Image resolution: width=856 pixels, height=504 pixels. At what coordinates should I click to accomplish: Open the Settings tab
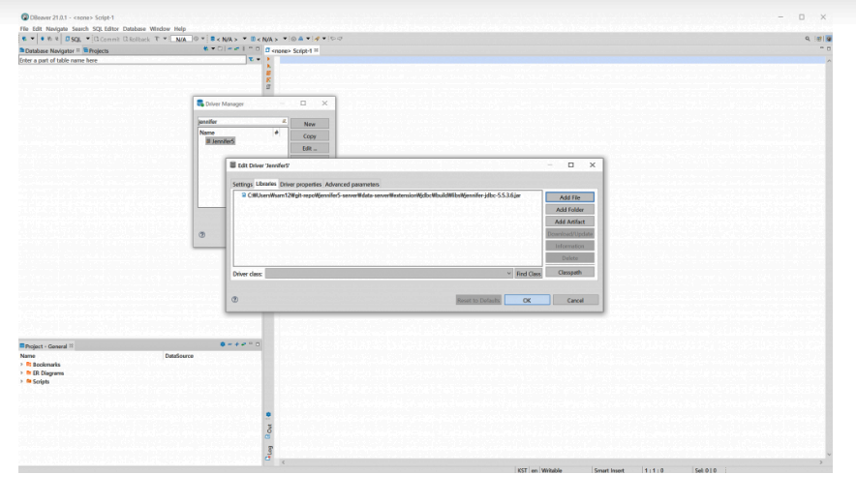click(x=242, y=184)
